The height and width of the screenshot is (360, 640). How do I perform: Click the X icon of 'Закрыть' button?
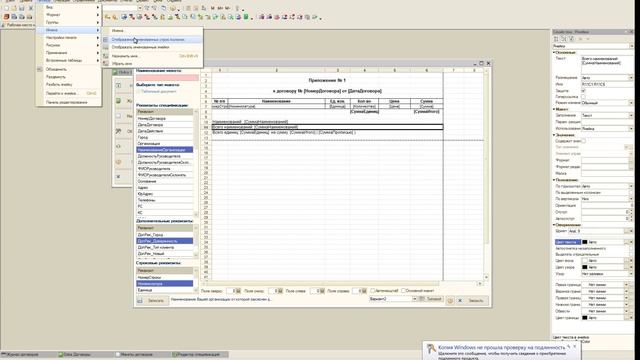(x=460, y=301)
